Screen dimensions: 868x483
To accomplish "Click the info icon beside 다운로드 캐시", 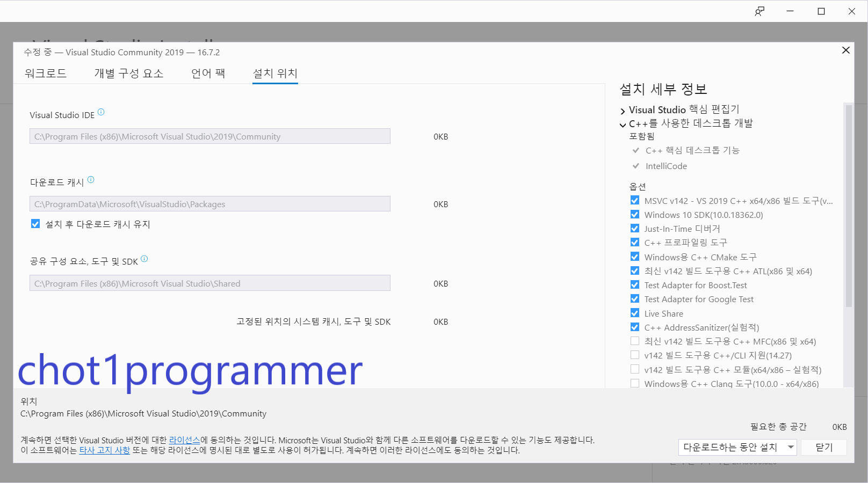I will click(x=91, y=179).
